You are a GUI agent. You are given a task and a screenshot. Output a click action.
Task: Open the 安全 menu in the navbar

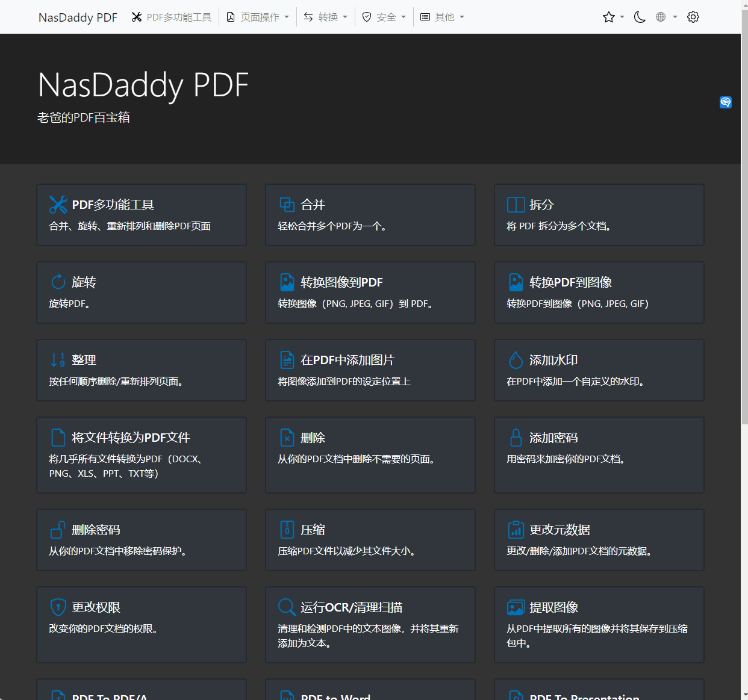[x=384, y=17]
